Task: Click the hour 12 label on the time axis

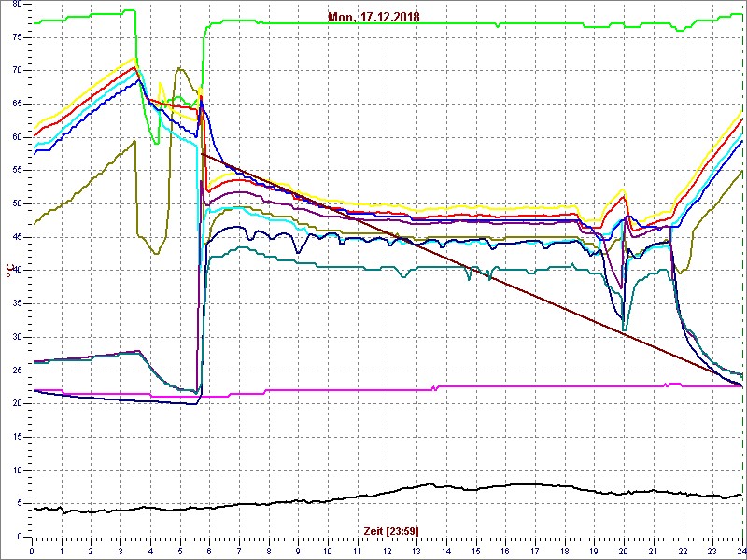Action: pyautogui.click(x=387, y=550)
